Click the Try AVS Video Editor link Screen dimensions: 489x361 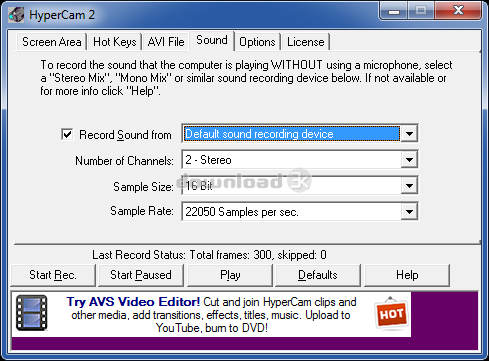(133, 302)
